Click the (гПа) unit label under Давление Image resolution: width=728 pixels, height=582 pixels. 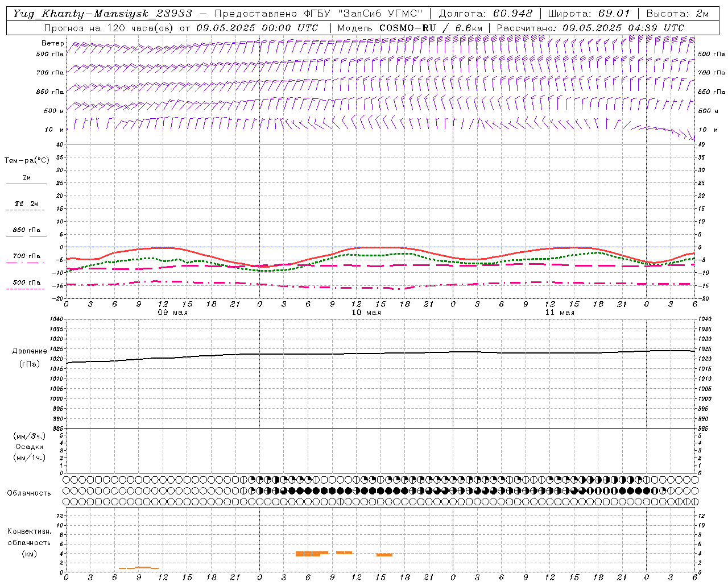[x=29, y=364]
